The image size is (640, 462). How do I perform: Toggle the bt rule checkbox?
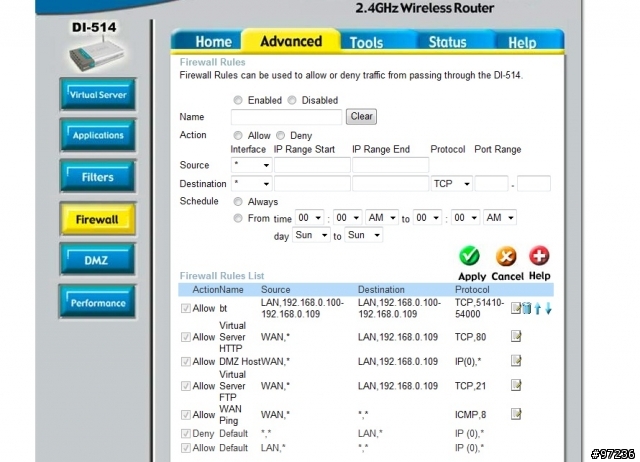(x=186, y=309)
